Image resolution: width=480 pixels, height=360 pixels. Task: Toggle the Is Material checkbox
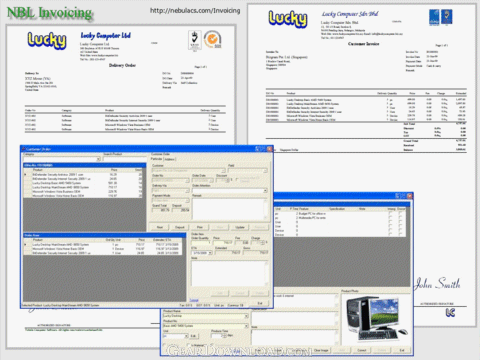(x=189, y=345)
